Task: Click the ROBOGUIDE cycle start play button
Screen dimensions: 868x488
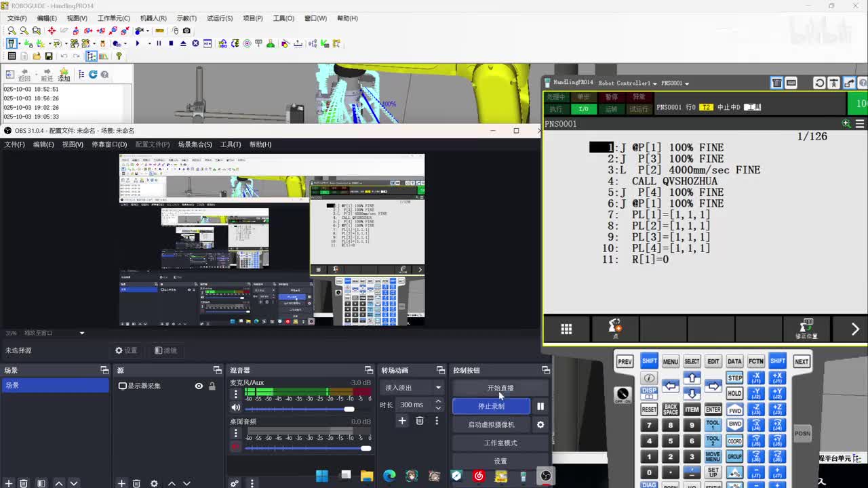Action: pos(138,43)
